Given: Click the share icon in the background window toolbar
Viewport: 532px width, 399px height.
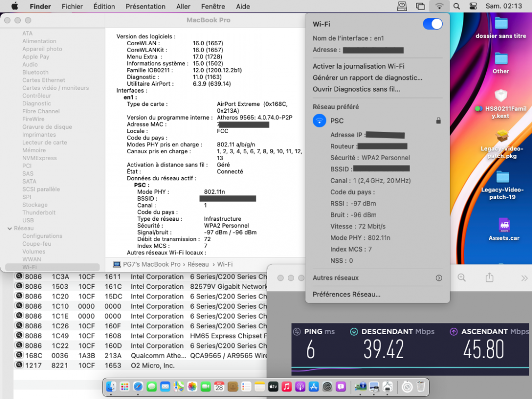Looking at the screenshot, I should click(489, 278).
